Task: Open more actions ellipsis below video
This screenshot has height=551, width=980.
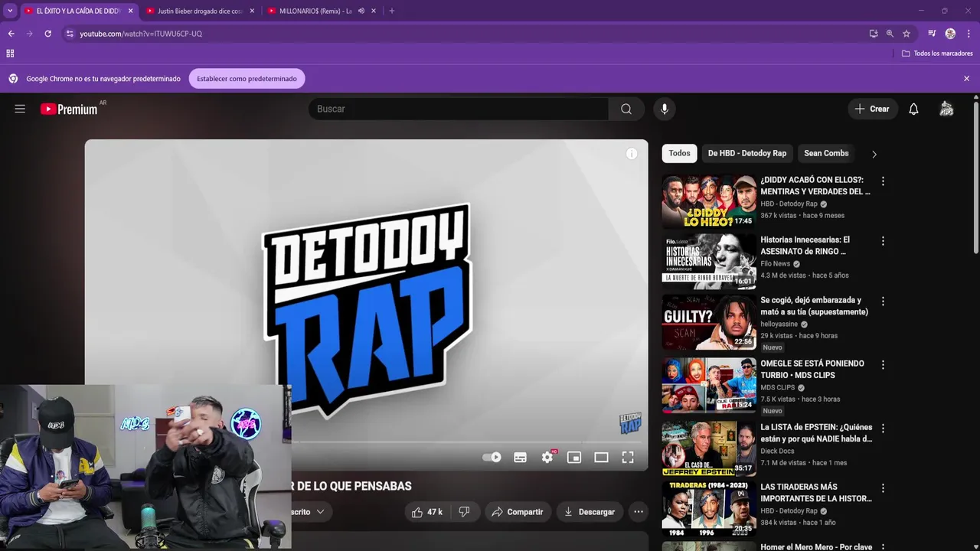Action: pos(639,512)
